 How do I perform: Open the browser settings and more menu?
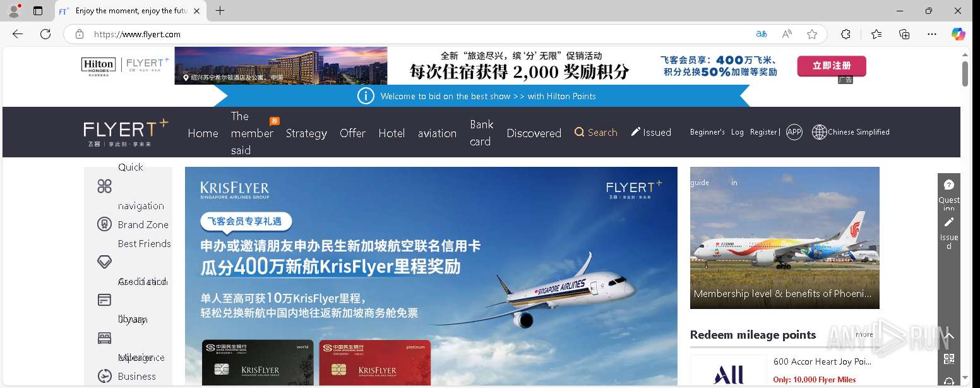click(x=932, y=34)
